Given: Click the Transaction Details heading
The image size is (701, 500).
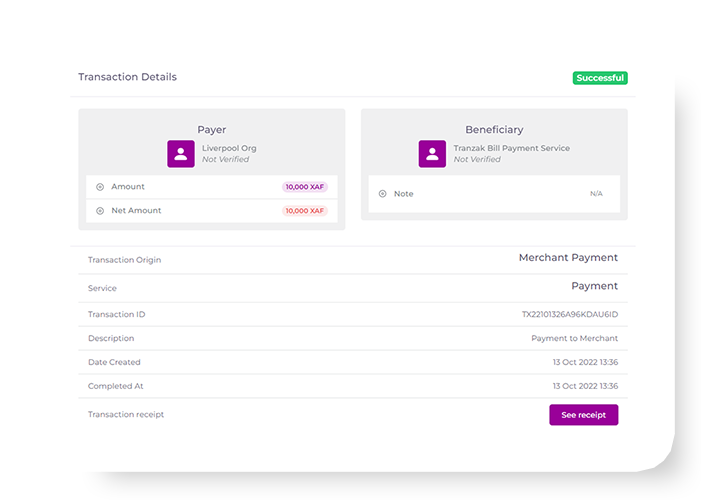Looking at the screenshot, I should point(127,77).
